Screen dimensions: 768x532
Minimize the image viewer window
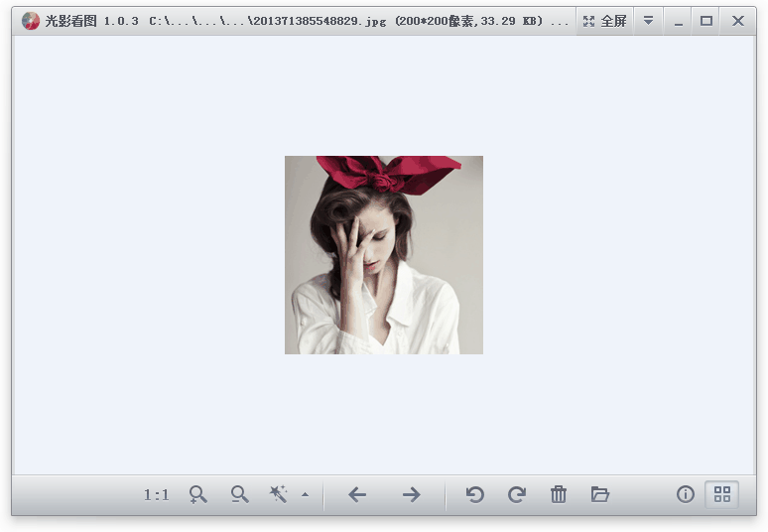pyautogui.click(x=679, y=21)
